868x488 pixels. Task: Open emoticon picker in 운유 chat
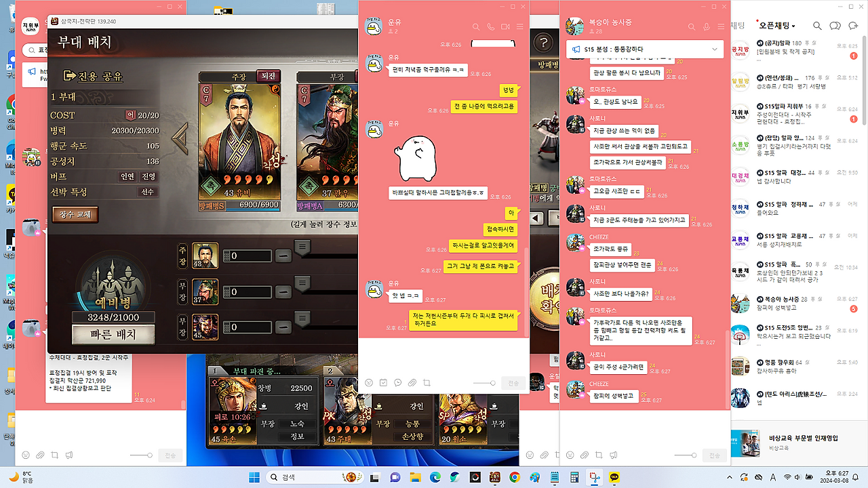coord(369,383)
